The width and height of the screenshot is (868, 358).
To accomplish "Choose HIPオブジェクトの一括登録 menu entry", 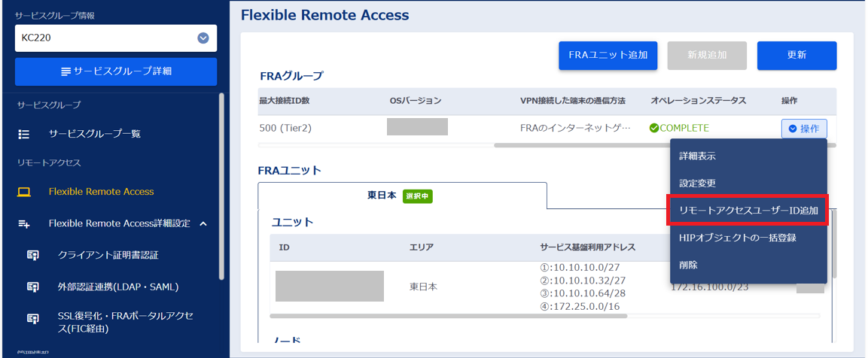I will pos(737,238).
